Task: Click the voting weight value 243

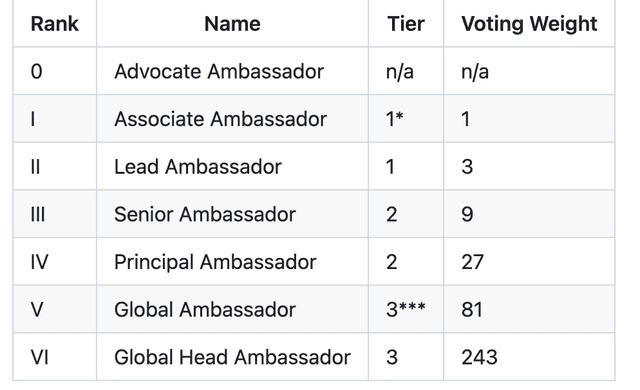Action: pyautogui.click(x=479, y=357)
